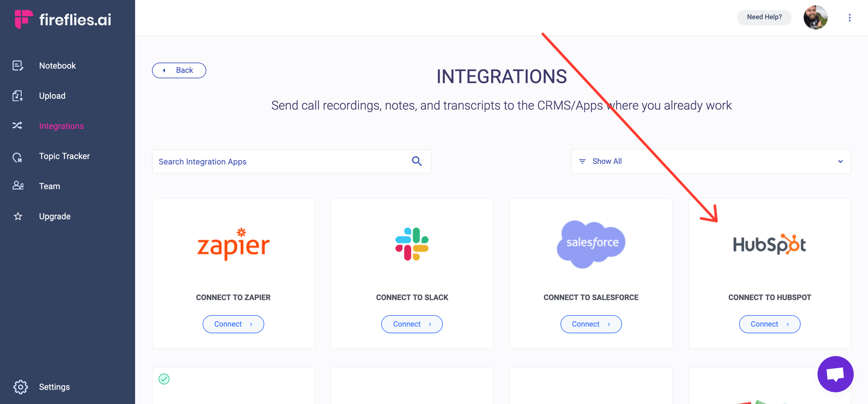
Task: Open the three-dot overflow menu
Action: point(849,17)
